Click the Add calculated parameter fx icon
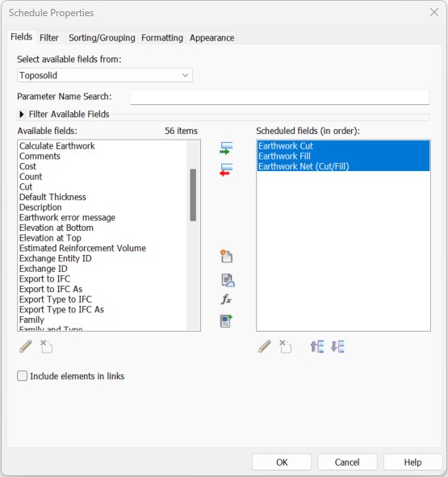This screenshot has width=448, height=477. point(226,299)
